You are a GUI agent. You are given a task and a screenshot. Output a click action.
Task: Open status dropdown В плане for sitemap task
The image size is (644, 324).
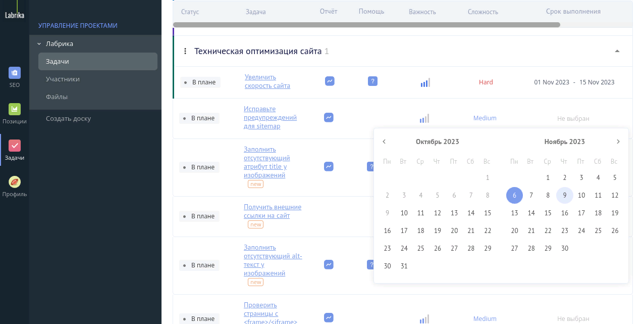click(x=199, y=118)
